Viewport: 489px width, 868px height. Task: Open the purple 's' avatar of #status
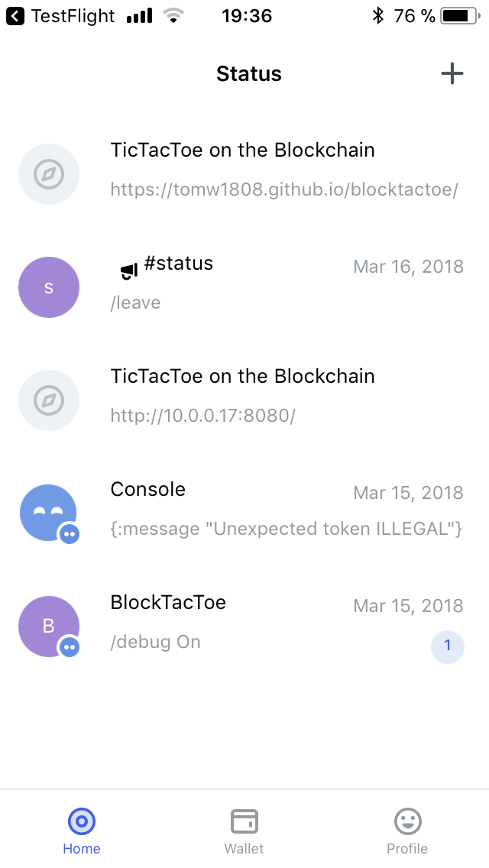[49, 287]
